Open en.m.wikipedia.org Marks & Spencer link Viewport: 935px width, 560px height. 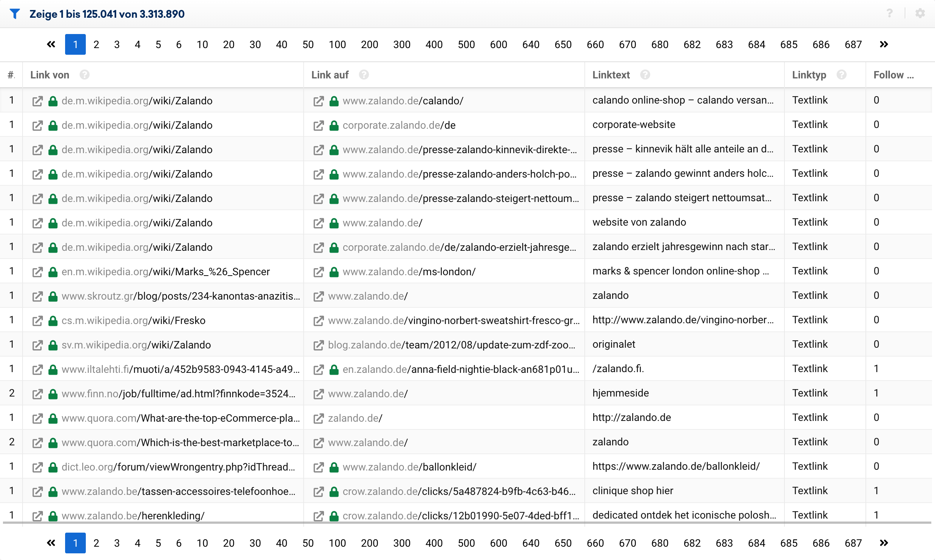point(166,272)
